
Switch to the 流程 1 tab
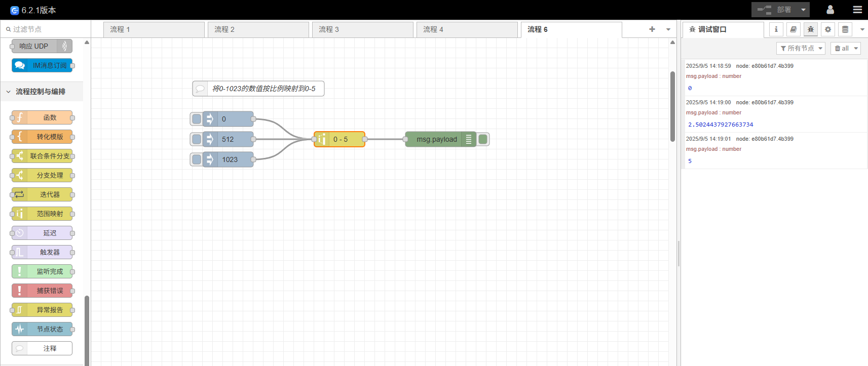(153, 29)
